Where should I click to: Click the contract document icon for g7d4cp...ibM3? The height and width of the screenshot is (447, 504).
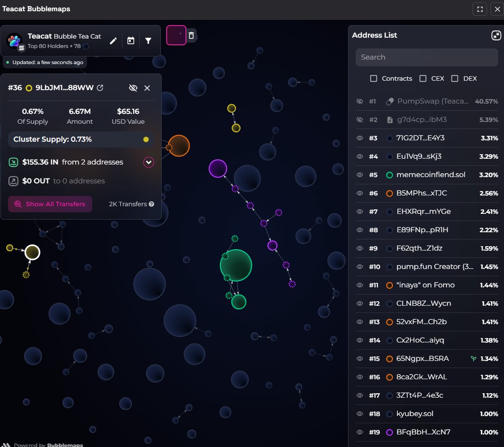(x=390, y=120)
